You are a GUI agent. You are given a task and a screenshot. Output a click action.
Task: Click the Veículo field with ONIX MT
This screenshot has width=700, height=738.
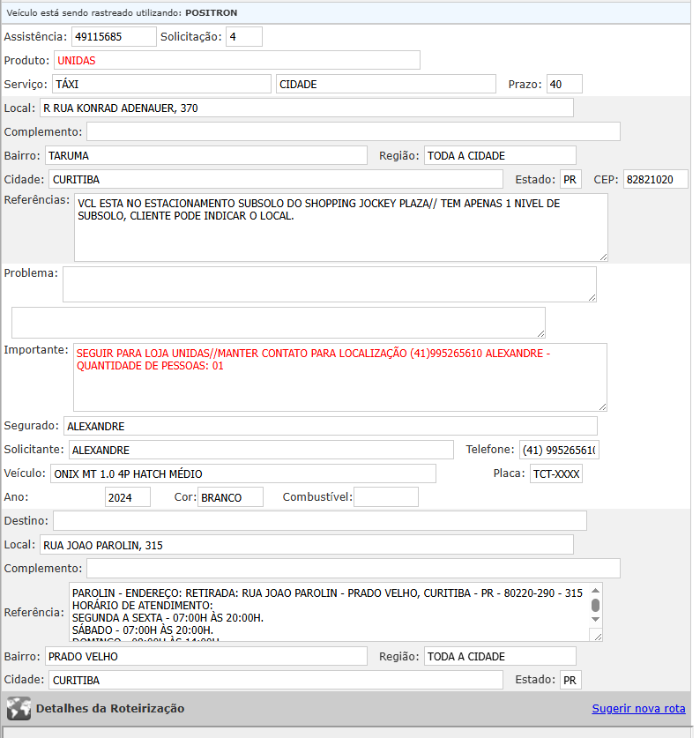click(242, 473)
